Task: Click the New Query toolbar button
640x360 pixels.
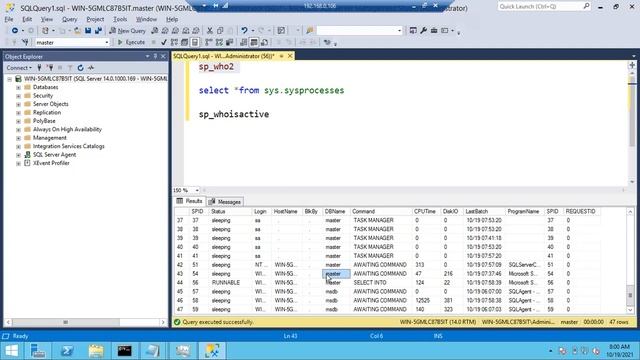Action: click(x=127, y=31)
